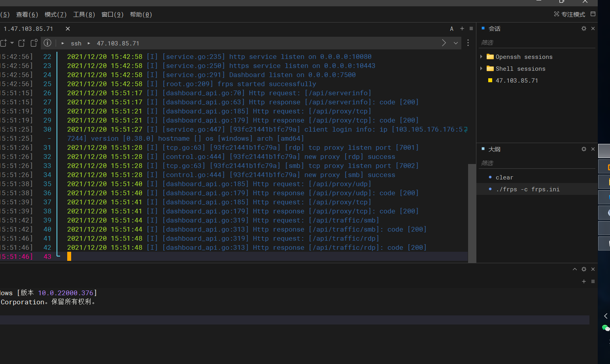This screenshot has height=364, width=610.
Task: Click the A font icon in the tab bar
Action: tap(451, 28)
